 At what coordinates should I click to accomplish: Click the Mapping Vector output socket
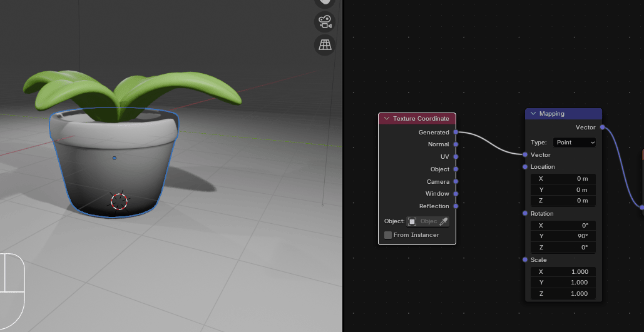point(602,128)
